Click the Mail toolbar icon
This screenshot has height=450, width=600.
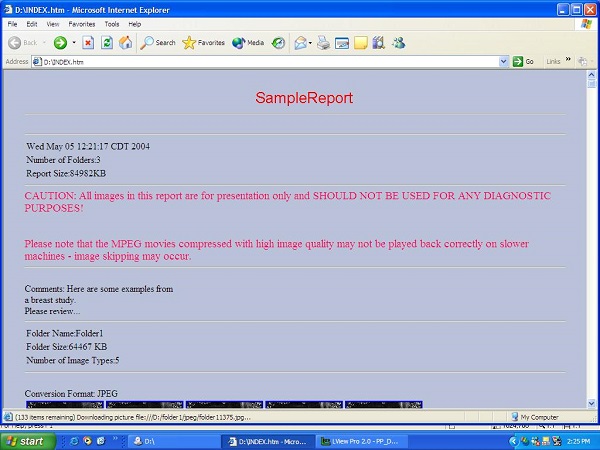point(301,43)
